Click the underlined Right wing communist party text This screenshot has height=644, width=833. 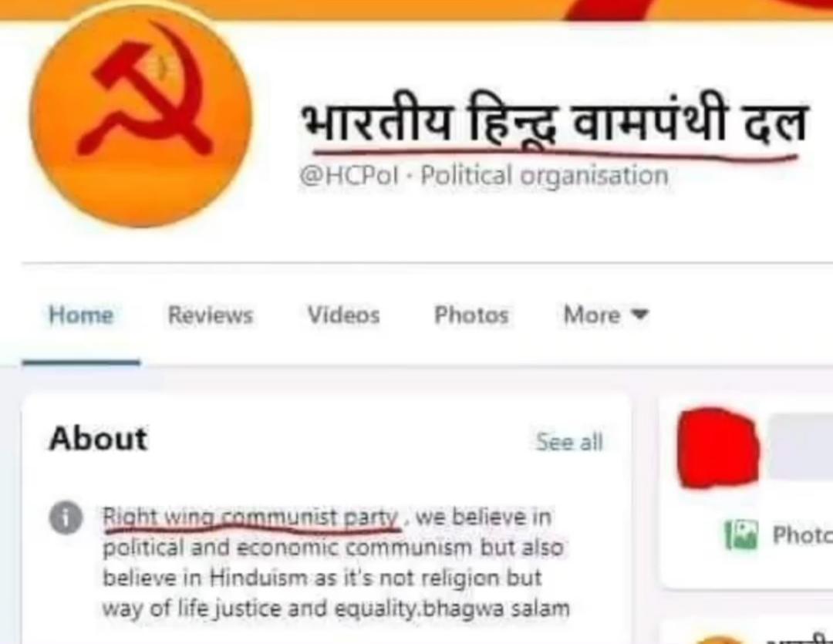[x=251, y=517]
